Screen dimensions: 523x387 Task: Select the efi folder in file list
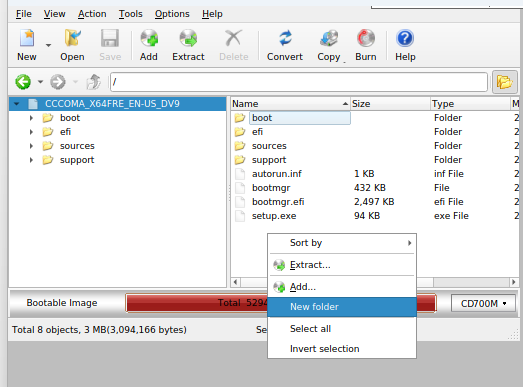[257, 132]
